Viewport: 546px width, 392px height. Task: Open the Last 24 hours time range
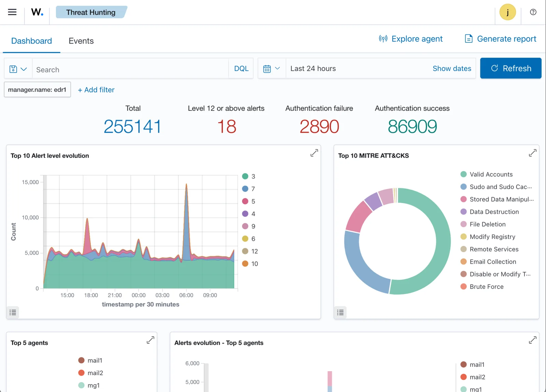pyautogui.click(x=313, y=69)
